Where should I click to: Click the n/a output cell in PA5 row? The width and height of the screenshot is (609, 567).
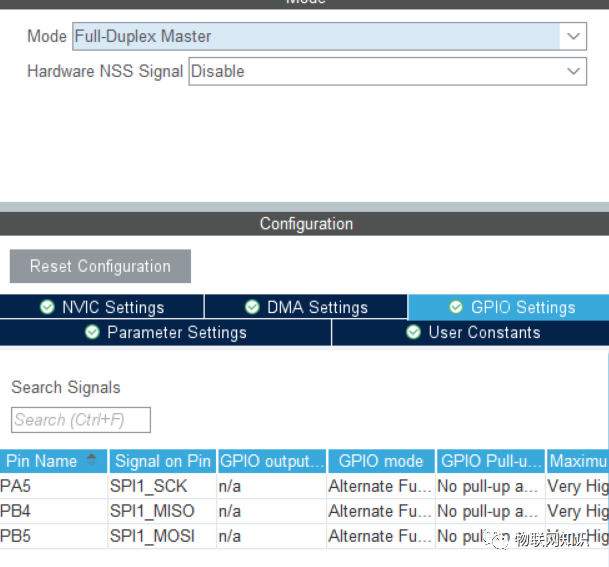[271, 486]
